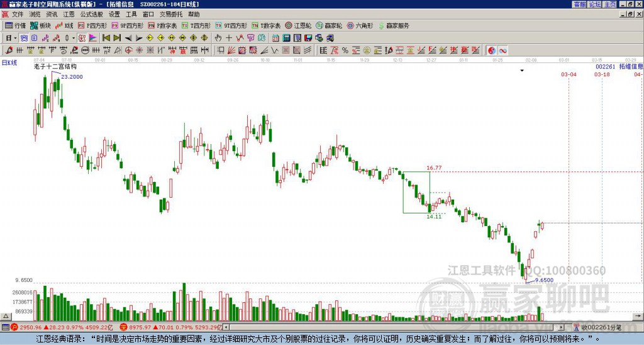
Task: Click the small black triangle dropdown marker
Action: [x=522, y=71]
